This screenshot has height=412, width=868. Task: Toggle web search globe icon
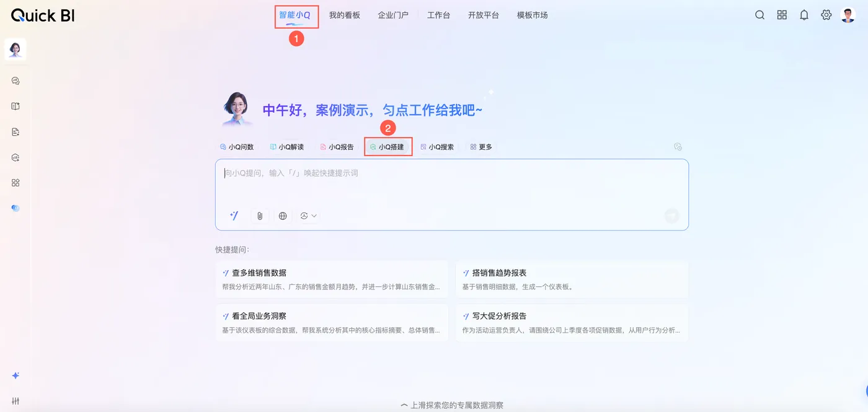coord(283,216)
